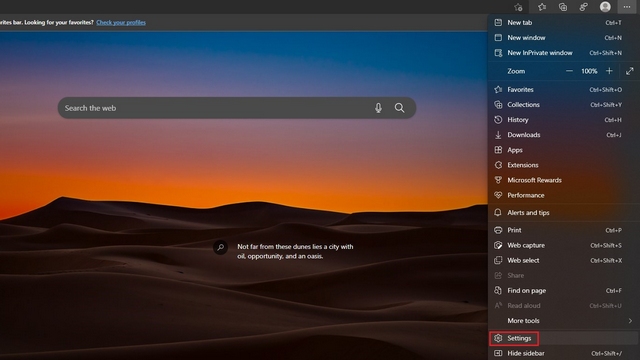Click the Performance heart icon in menu

498,195
